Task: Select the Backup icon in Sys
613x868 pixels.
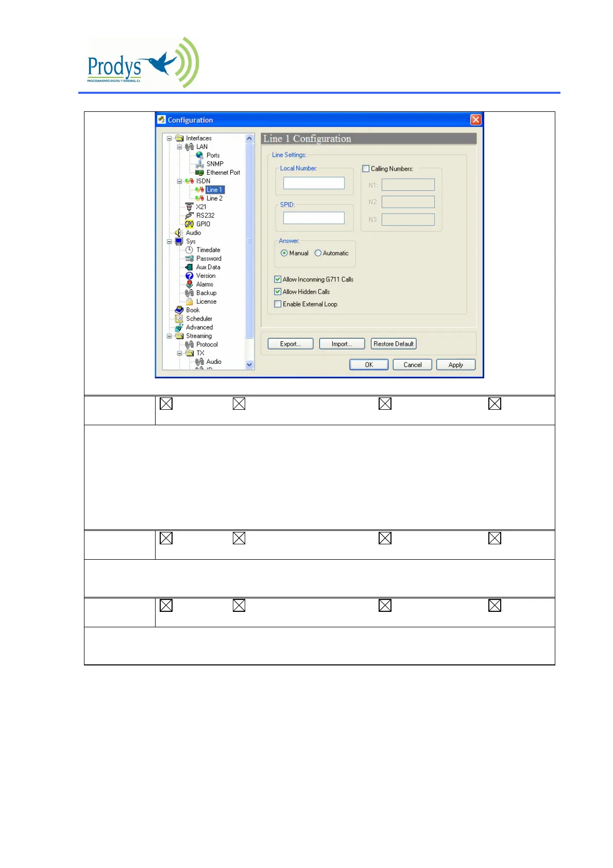Action: tap(189, 293)
